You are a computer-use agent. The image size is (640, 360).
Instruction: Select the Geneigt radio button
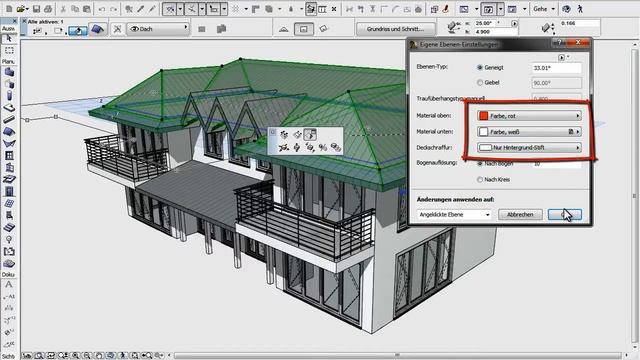(x=480, y=67)
